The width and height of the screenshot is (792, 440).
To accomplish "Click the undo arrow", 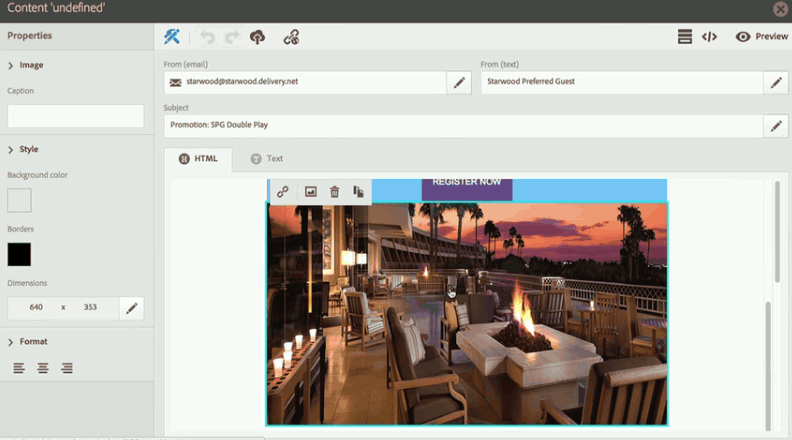I will click(x=208, y=37).
